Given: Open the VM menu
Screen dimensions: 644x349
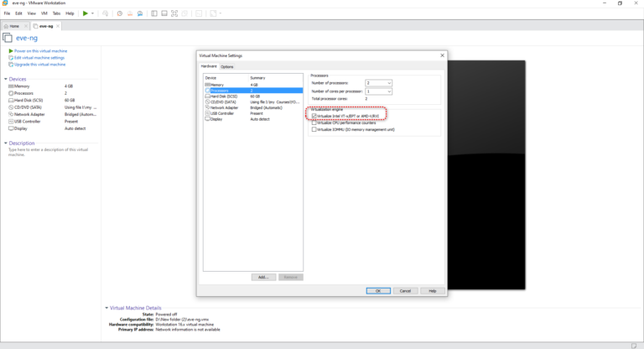Looking at the screenshot, I should [44, 13].
